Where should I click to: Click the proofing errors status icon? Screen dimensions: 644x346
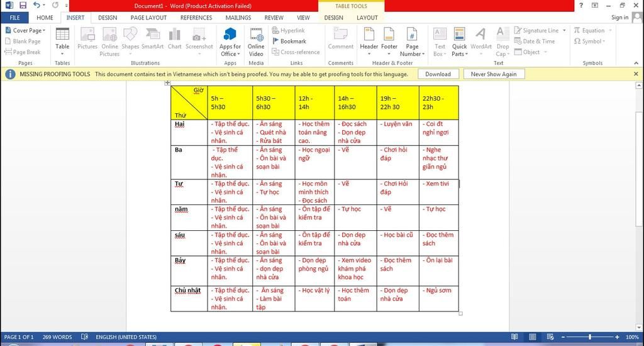pos(85,337)
